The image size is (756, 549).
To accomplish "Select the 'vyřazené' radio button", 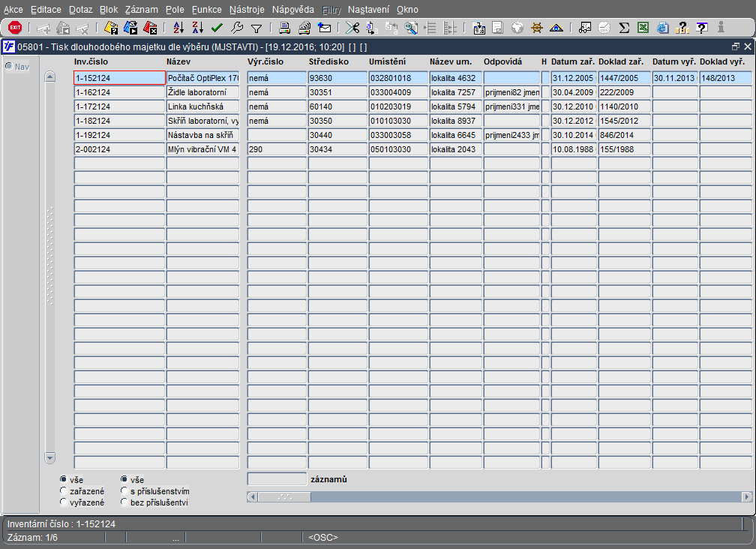I will pos(63,502).
